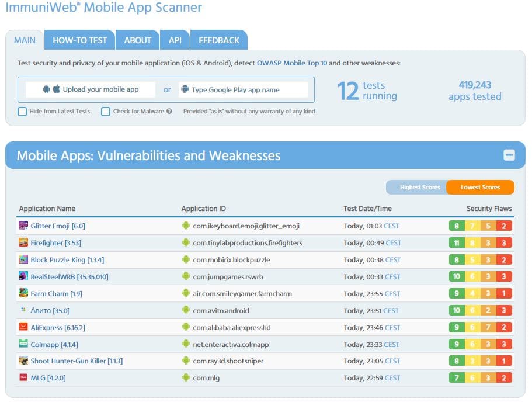This screenshot has height=402, width=532.
Task: Click red flaw count 1 for Shoot Hunter-Gun Killer
Action: click(504, 361)
